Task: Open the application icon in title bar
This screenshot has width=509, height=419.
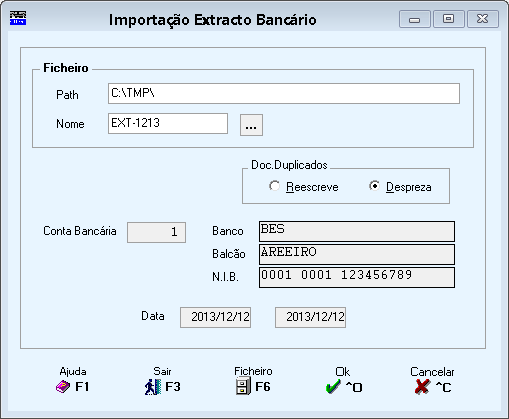Action: (18, 18)
